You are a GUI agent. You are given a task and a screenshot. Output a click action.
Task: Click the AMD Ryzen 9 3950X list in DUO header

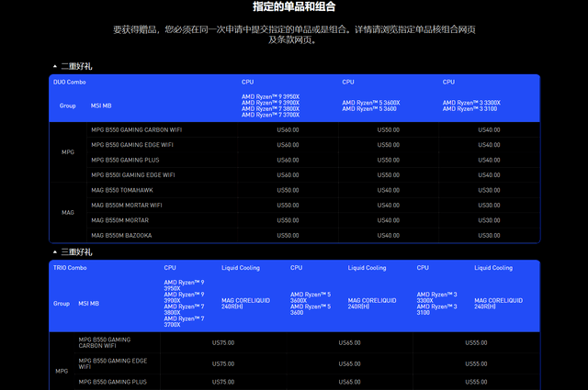pos(270,106)
